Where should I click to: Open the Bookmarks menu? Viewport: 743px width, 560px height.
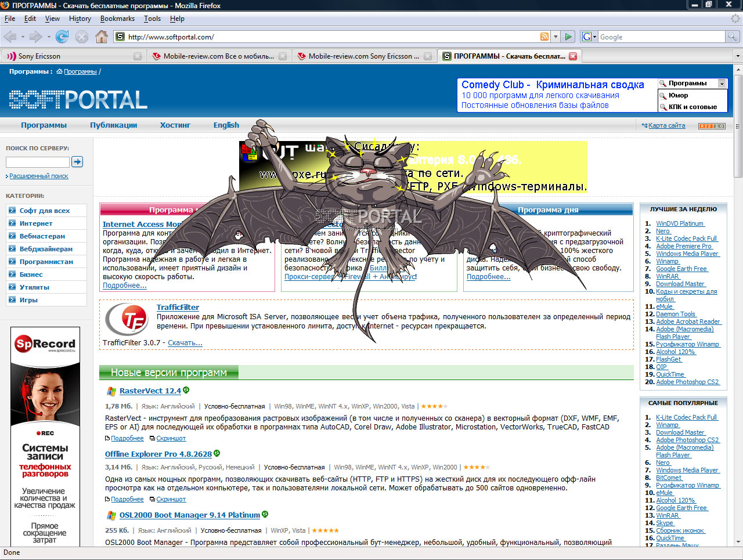pos(117,19)
